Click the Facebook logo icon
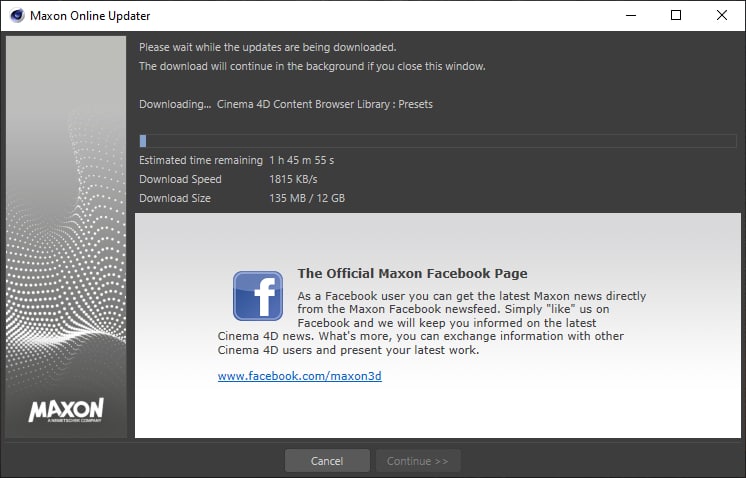 click(258, 296)
